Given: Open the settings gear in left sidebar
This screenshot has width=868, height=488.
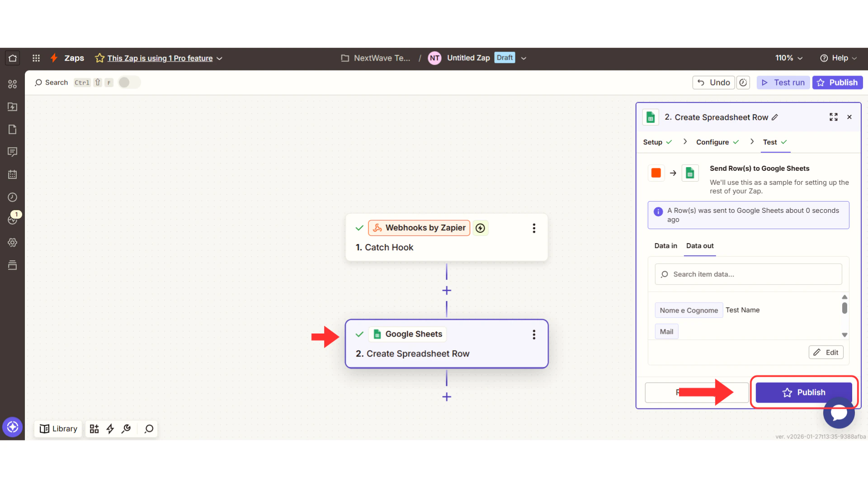Looking at the screenshot, I should pyautogui.click(x=12, y=243).
